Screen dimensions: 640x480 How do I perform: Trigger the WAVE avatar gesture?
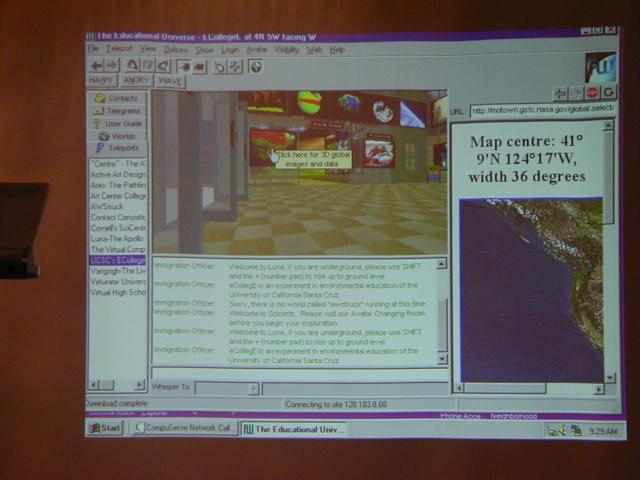[169, 81]
